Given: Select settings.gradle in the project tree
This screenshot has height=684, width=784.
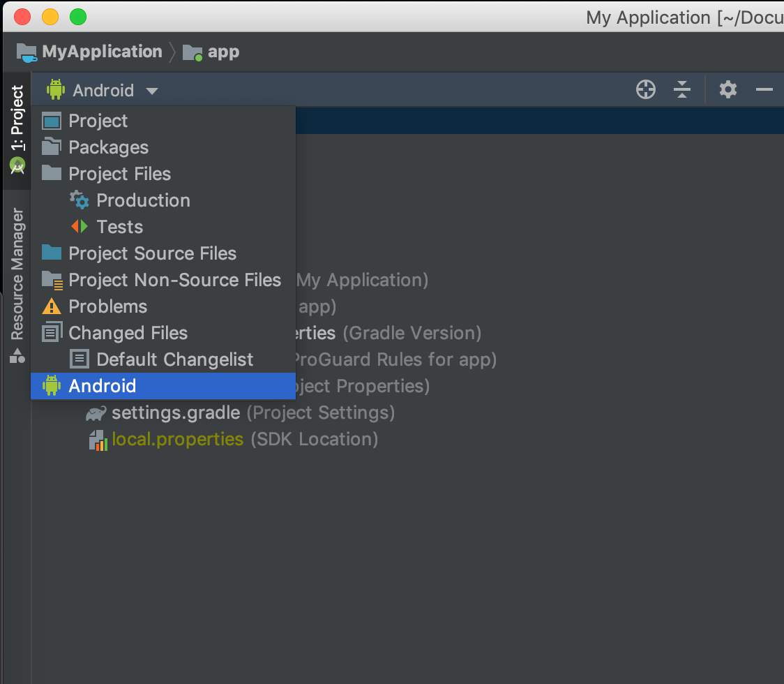Looking at the screenshot, I should coord(176,413).
